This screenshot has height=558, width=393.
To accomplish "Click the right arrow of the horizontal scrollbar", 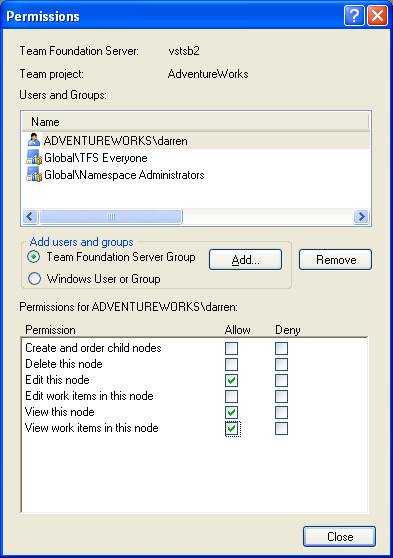I will tap(361, 216).
